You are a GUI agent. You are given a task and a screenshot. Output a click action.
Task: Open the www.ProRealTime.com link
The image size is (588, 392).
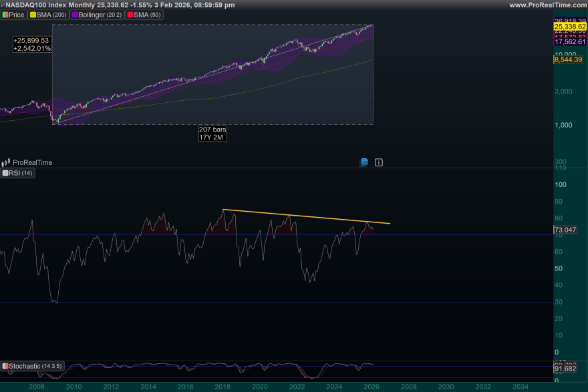(x=549, y=4)
